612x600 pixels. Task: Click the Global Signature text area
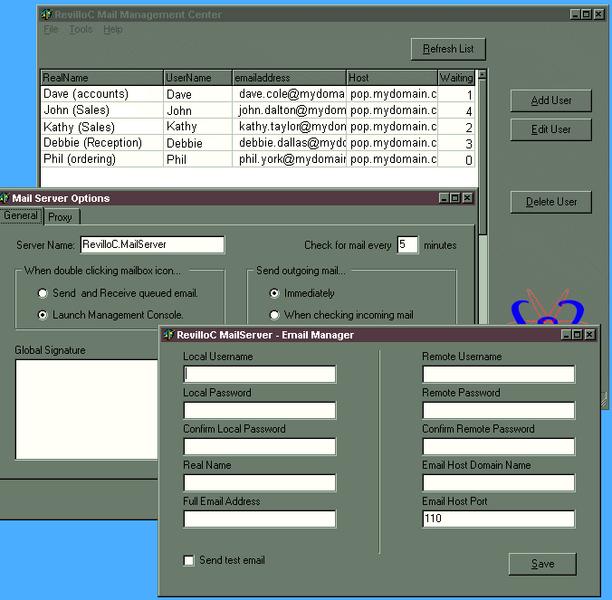click(x=87, y=409)
